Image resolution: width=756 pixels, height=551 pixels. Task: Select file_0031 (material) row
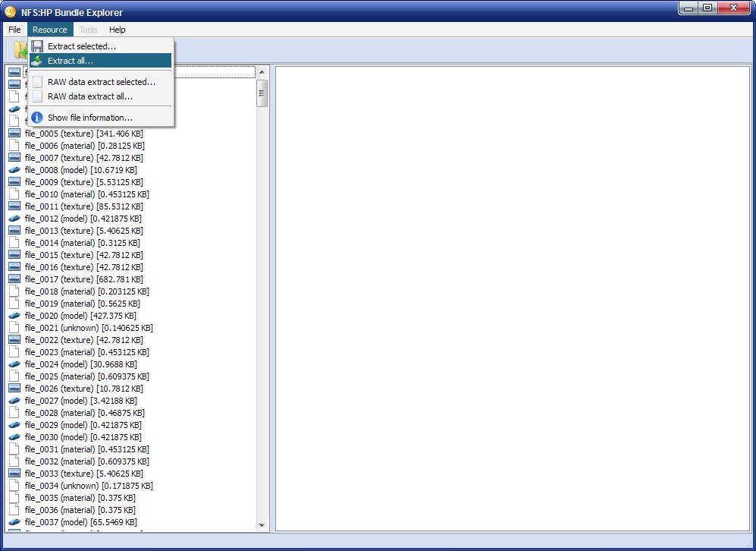pos(86,449)
